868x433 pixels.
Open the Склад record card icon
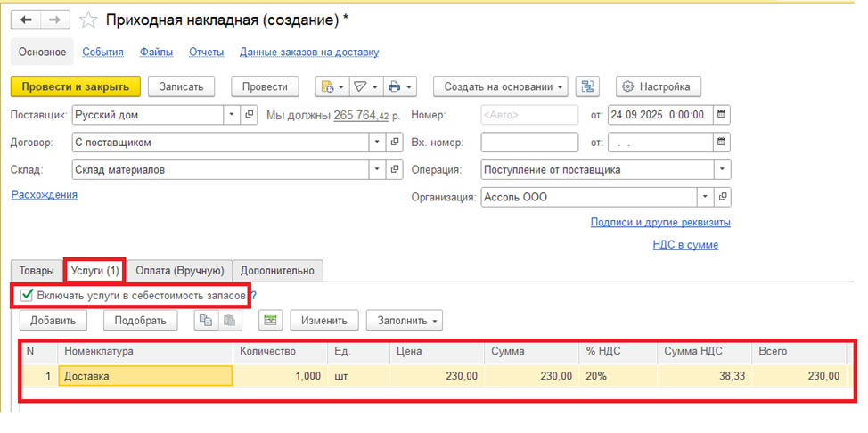tap(395, 170)
